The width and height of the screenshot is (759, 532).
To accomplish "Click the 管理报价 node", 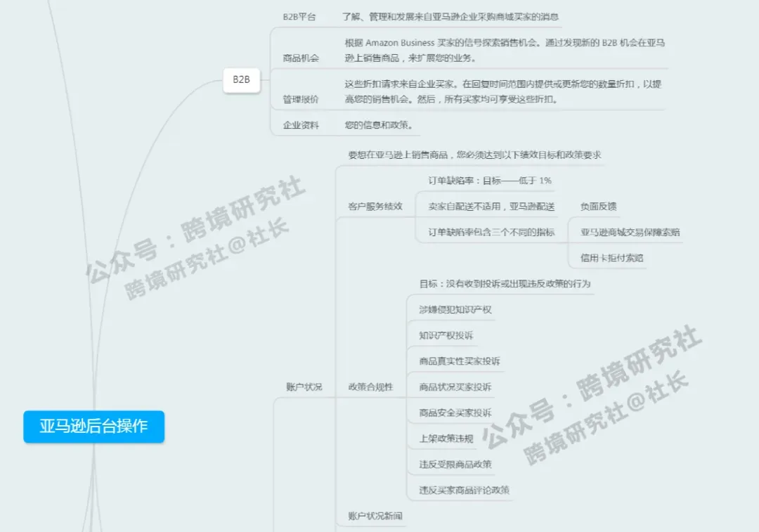I will coord(301,100).
